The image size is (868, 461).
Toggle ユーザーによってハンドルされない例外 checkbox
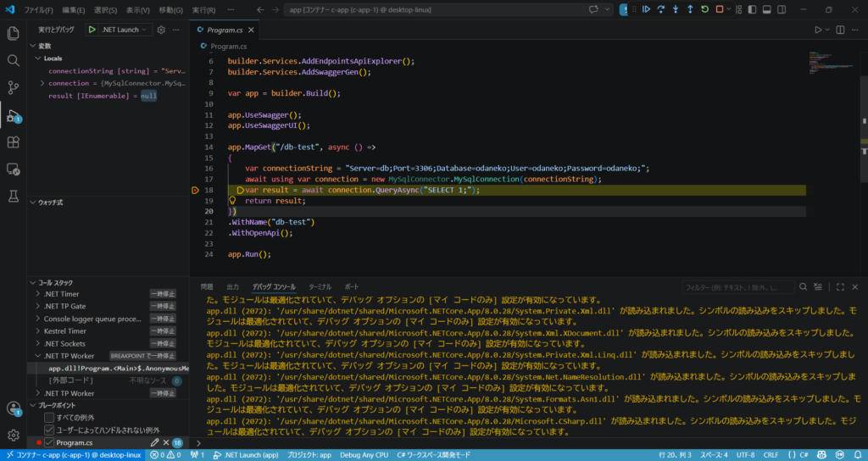49,430
